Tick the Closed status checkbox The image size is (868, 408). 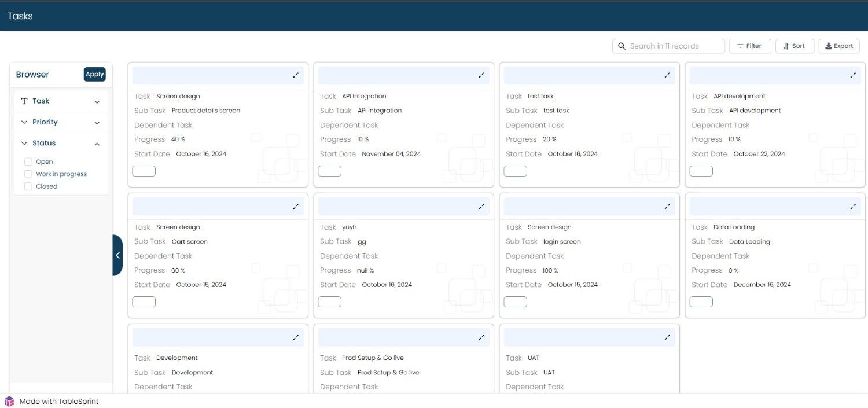28,186
